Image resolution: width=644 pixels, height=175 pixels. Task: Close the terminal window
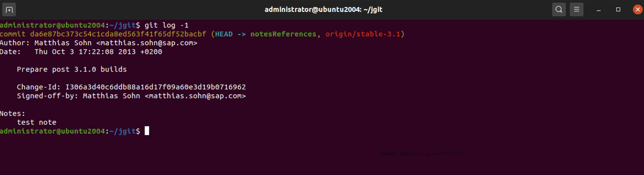pos(637,9)
